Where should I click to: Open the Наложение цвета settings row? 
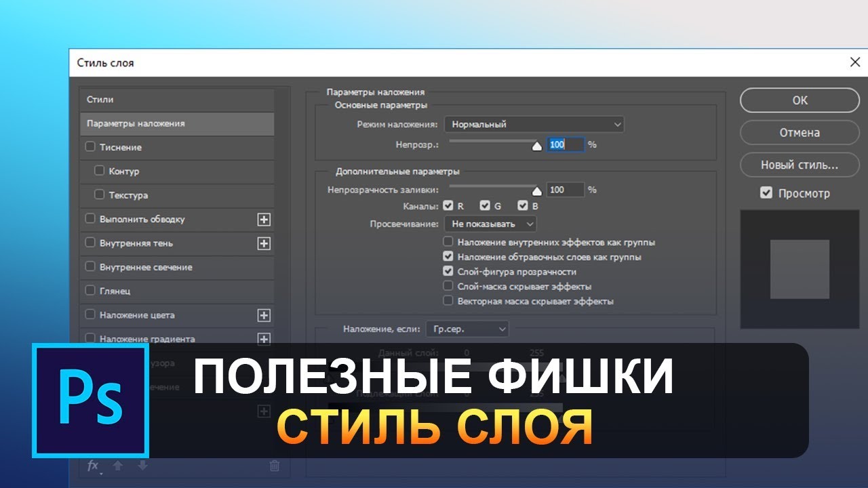[x=177, y=315]
